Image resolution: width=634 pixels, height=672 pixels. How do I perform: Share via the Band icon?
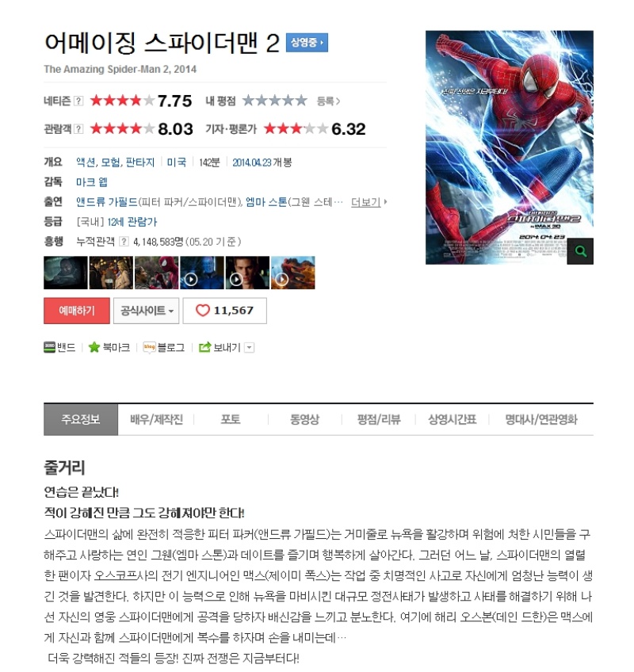(50, 347)
